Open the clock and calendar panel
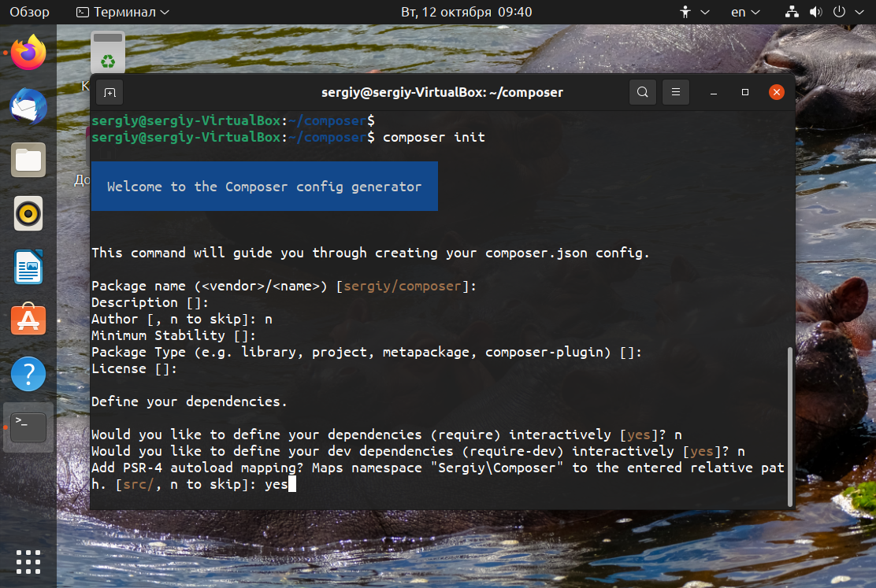 (x=466, y=12)
